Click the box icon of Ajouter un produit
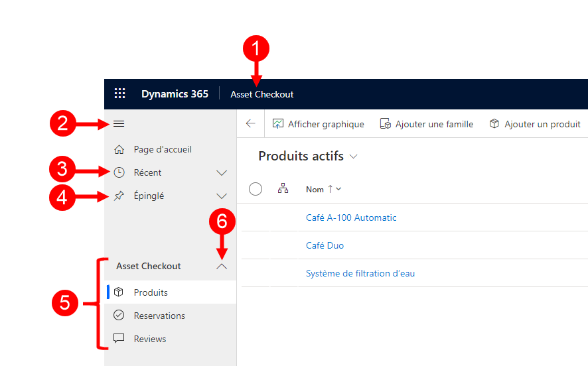Viewport: 588px width, 366px height. [494, 123]
